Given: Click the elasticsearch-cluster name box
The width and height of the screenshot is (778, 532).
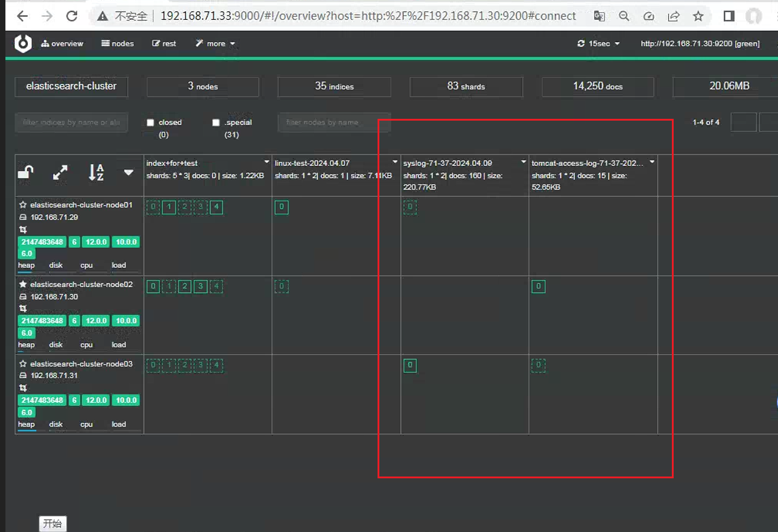Looking at the screenshot, I should 71,86.
